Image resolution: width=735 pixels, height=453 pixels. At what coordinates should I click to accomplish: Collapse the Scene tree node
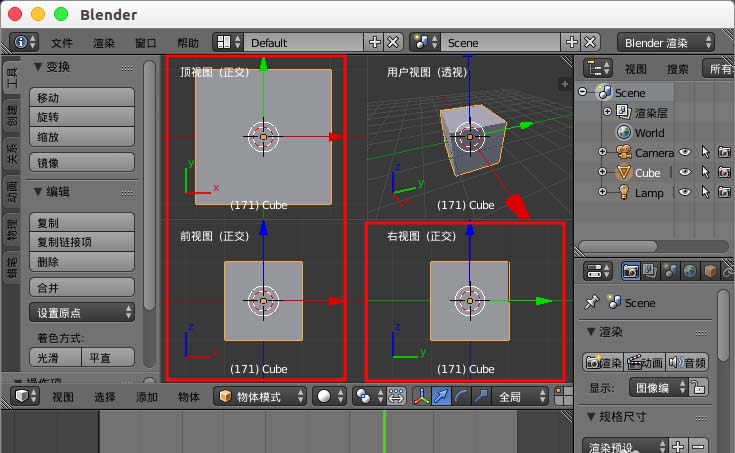pos(583,91)
